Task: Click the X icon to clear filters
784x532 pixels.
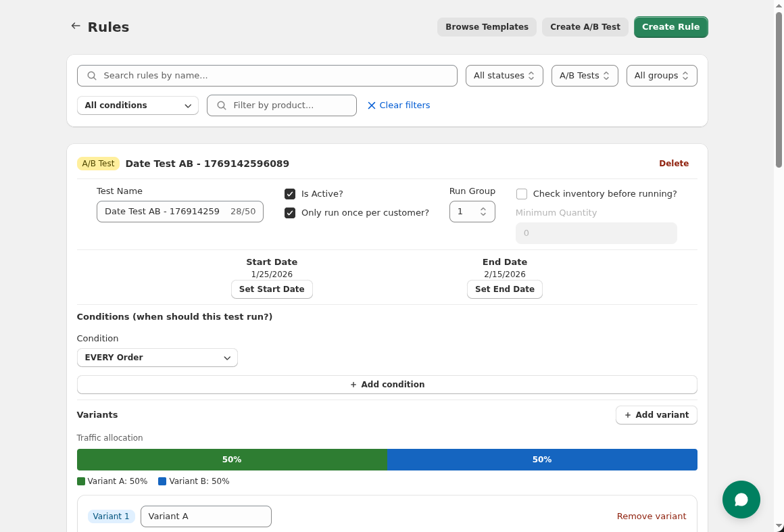Action: [x=371, y=105]
